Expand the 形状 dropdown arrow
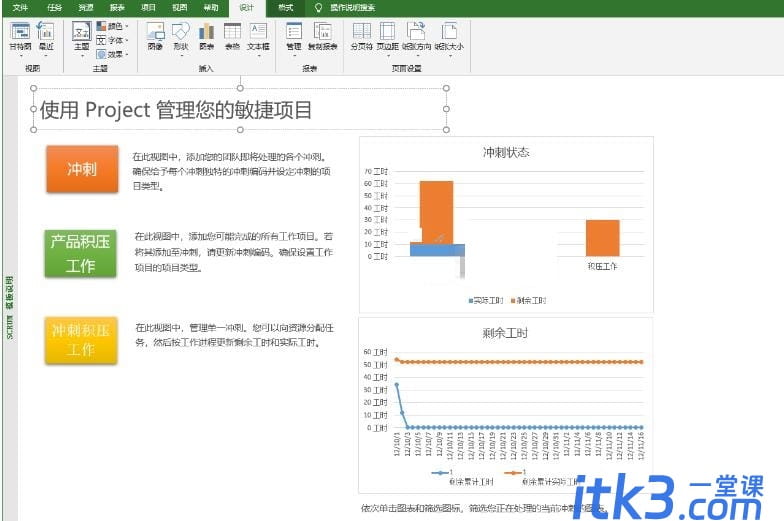Image resolution: width=784 pixels, height=521 pixels. pos(181,56)
